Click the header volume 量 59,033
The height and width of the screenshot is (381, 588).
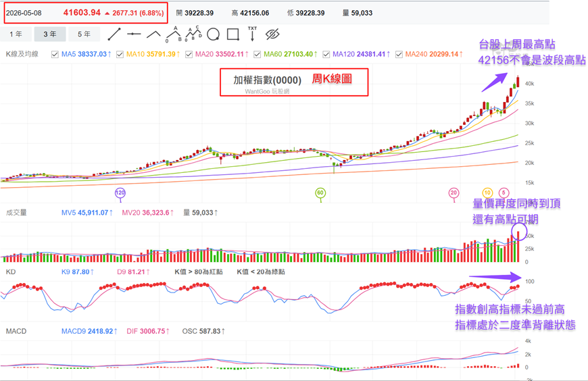tap(358, 13)
